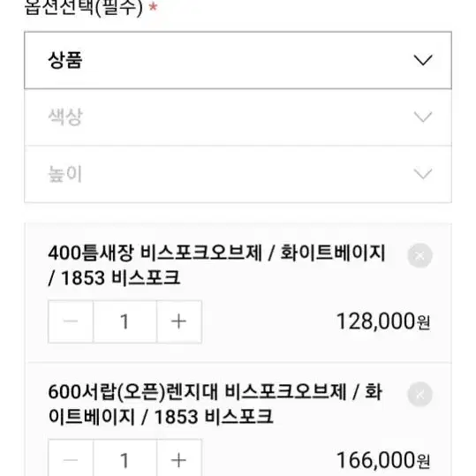Click the red required asterisk
Image resolution: width=476 pixels, height=476 pixels.
(154, 7)
